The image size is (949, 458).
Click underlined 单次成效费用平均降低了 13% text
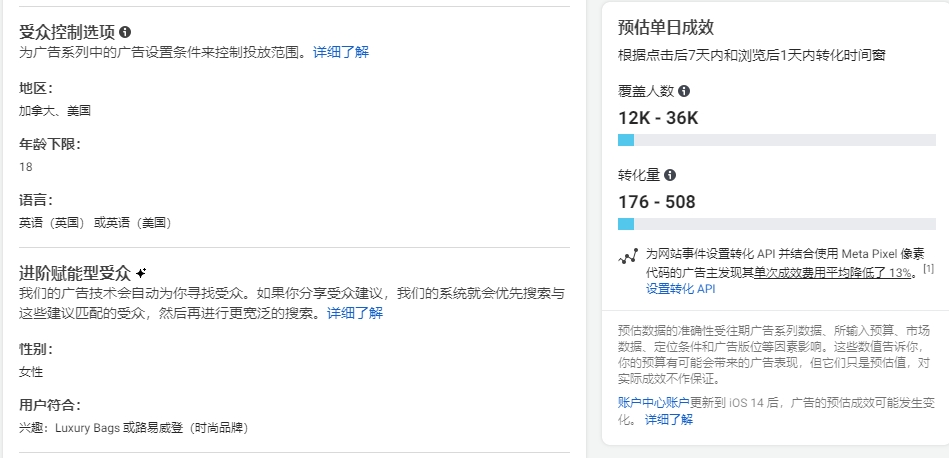tap(833, 272)
